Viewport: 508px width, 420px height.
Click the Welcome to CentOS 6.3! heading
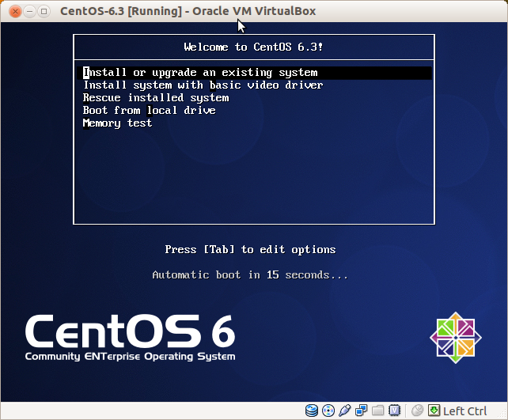click(x=253, y=47)
